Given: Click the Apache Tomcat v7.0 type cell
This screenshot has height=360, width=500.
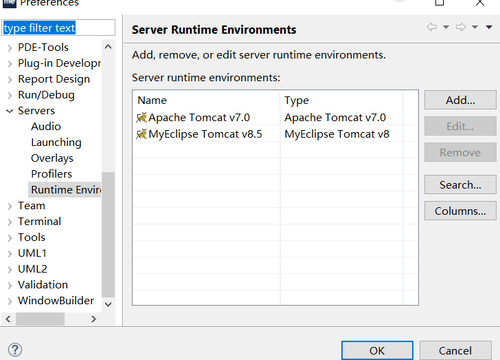Looking at the screenshot, I should (x=335, y=117).
